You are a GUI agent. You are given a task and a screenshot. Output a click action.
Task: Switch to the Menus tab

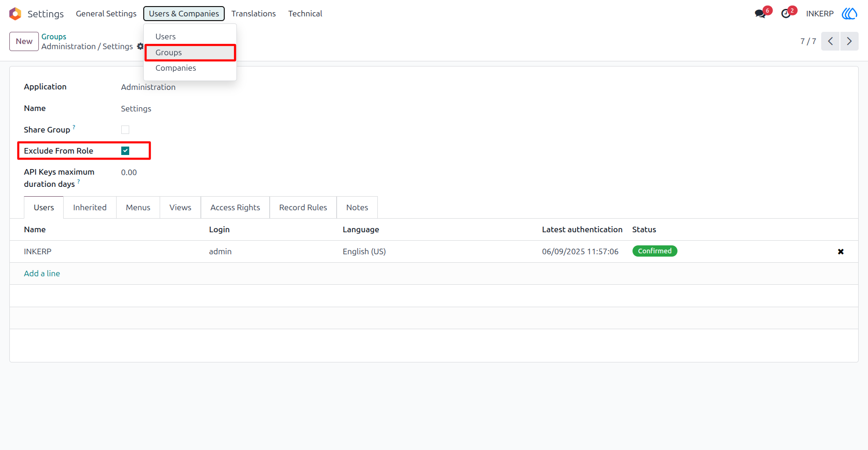(x=138, y=207)
